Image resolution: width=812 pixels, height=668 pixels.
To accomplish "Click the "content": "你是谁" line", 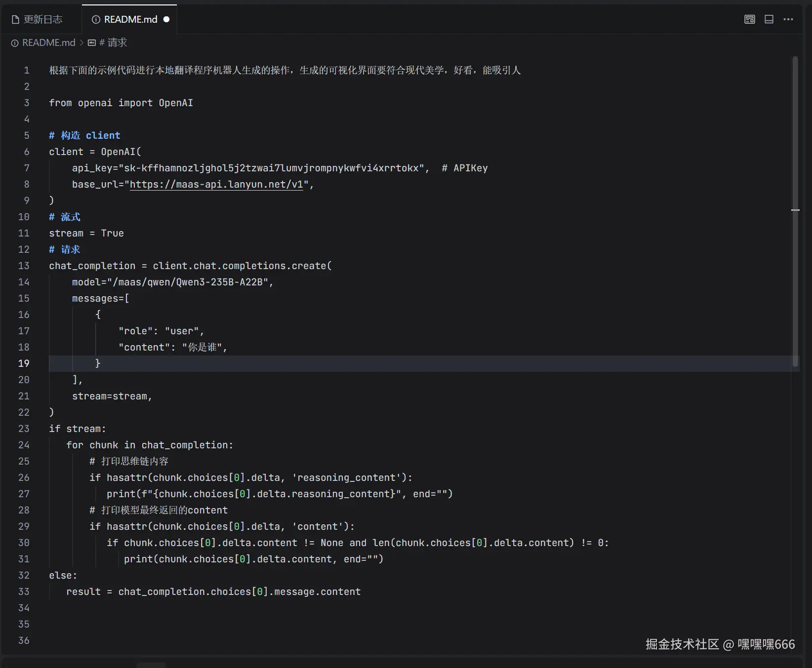I will tap(173, 347).
